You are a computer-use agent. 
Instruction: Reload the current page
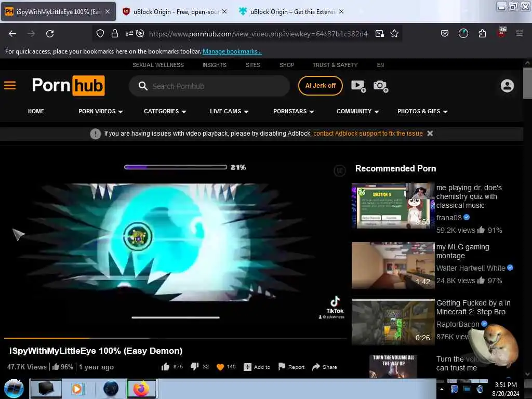point(50,34)
